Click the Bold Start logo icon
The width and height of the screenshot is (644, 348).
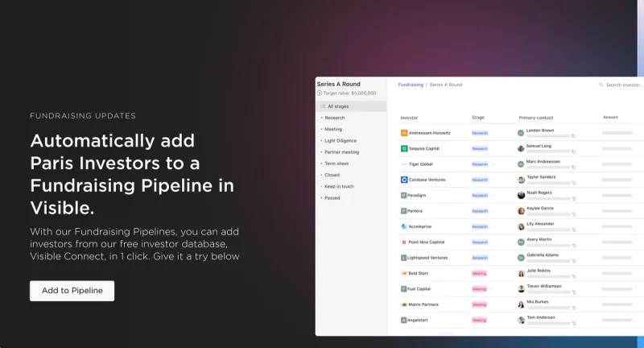click(x=404, y=274)
